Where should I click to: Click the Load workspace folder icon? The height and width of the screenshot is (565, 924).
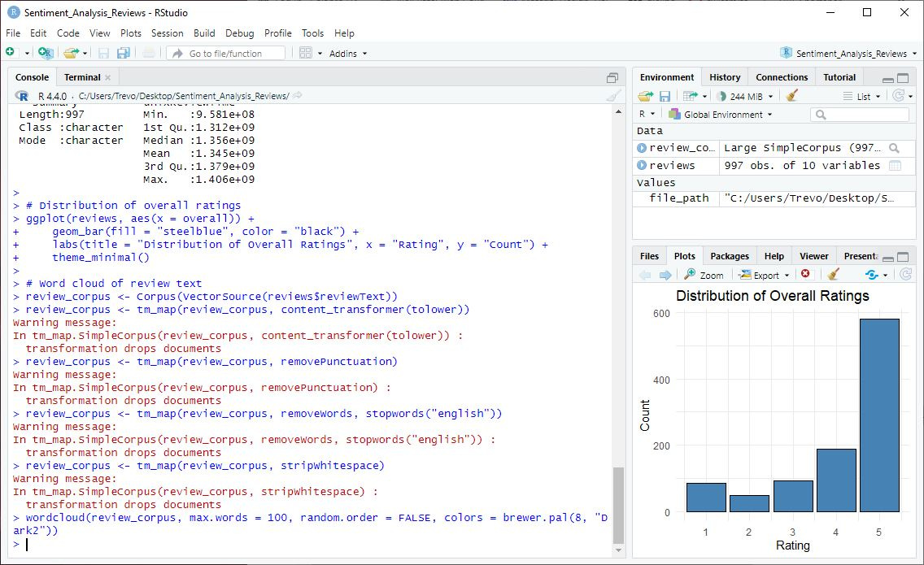coord(645,96)
